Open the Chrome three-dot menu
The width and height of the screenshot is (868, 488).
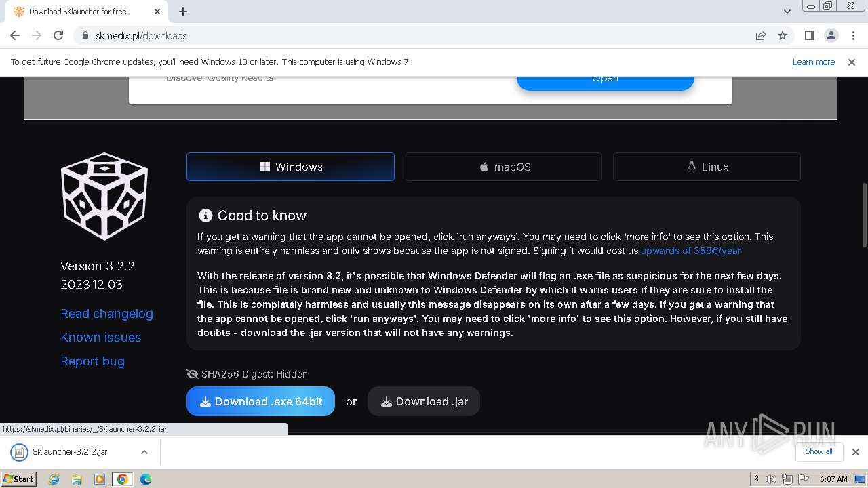[853, 35]
